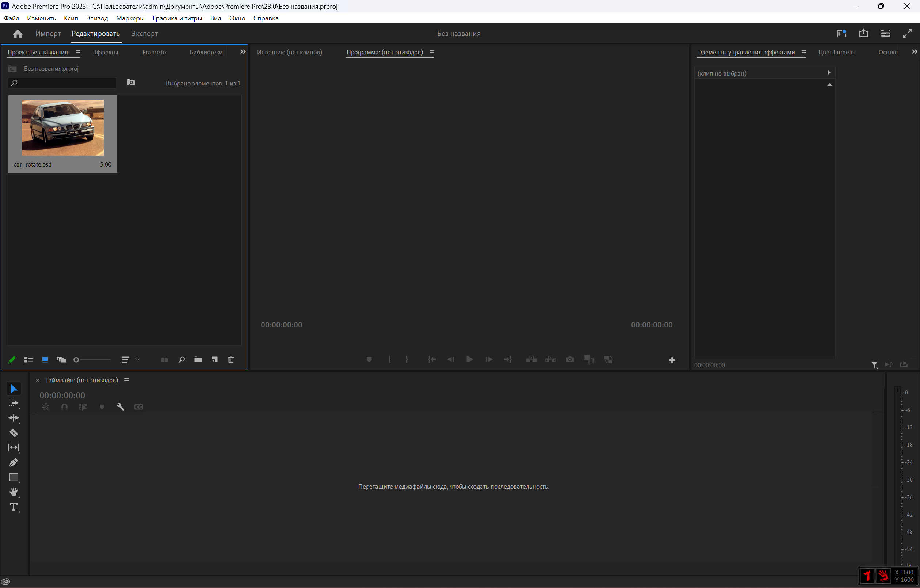Switch Project panel to List view
920x588 pixels.
pyautogui.click(x=28, y=359)
